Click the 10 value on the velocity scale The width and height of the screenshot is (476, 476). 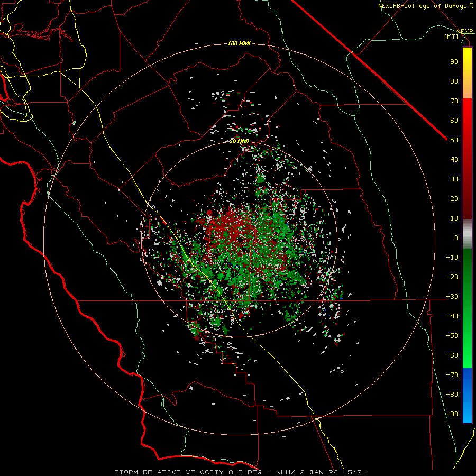click(454, 218)
